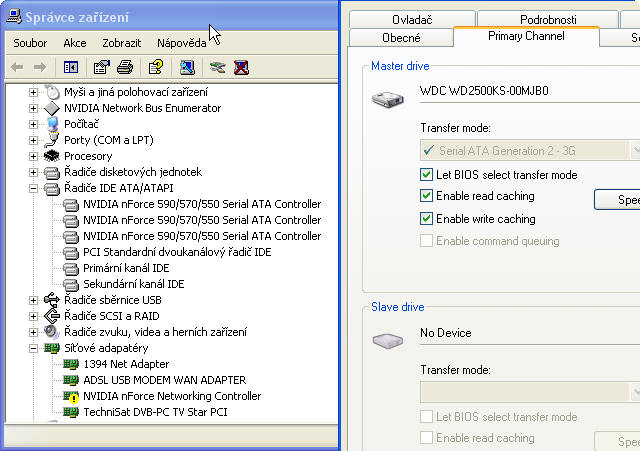The width and height of the screenshot is (640, 451).
Task: Disable the Enable read caching checkbox
Action: pyautogui.click(x=427, y=197)
